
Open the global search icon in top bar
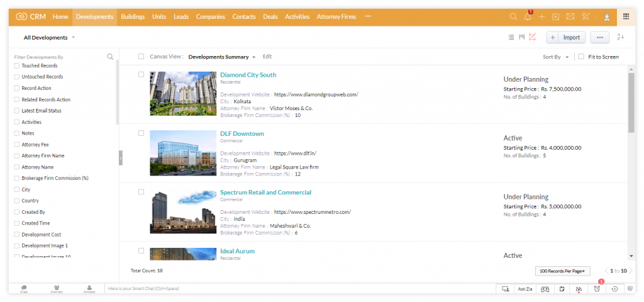click(513, 17)
